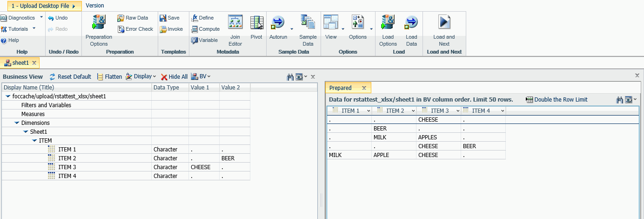Click Reset Default in Business View
Viewport: 644px width, 219px height.
tap(70, 77)
